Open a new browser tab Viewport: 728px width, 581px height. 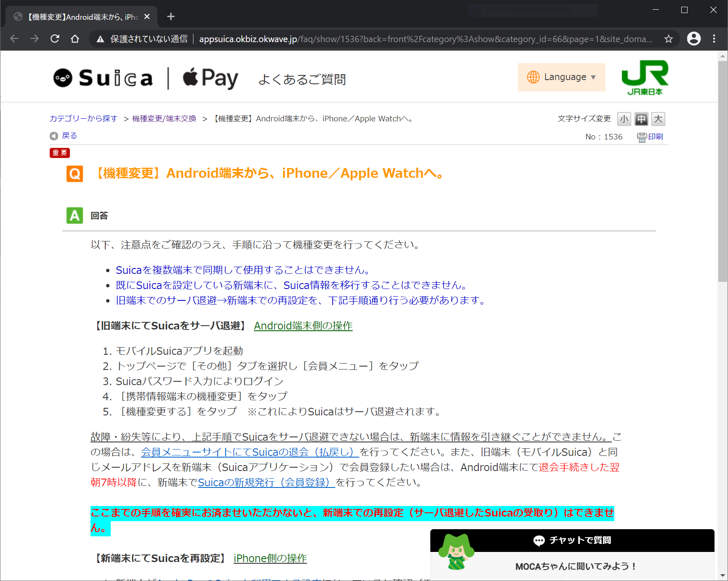[171, 16]
